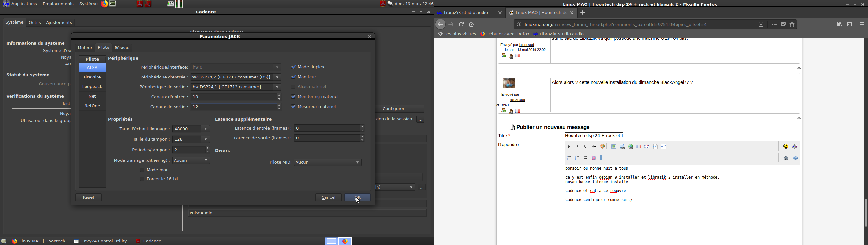Save the page to Pocket
This screenshot has width=868, height=245.
(x=783, y=24)
